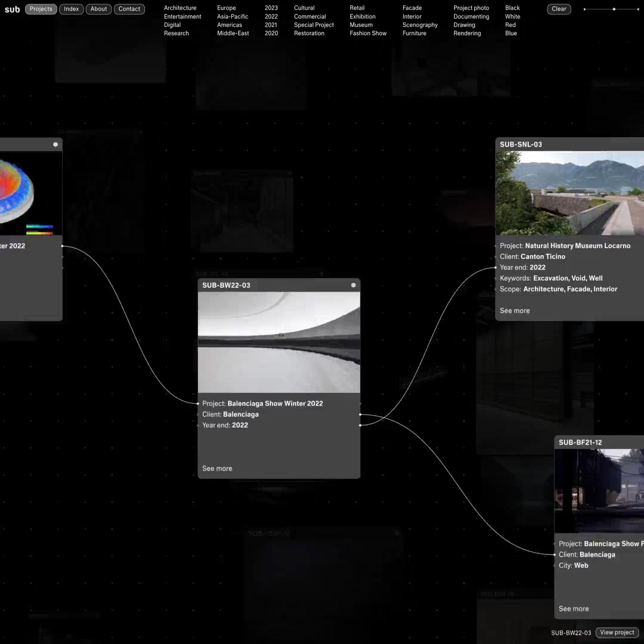Select the Project photo filter

coord(472,8)
